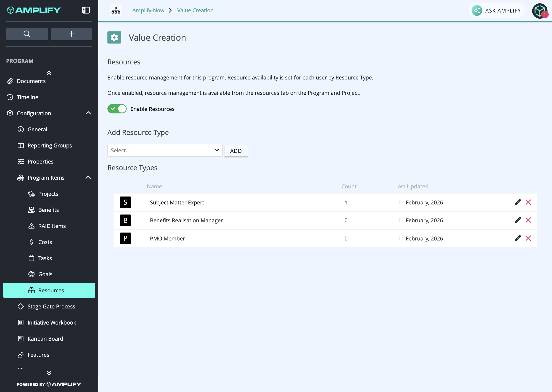
Task: Delete PMO Member resource type
Action: point(528,238)
